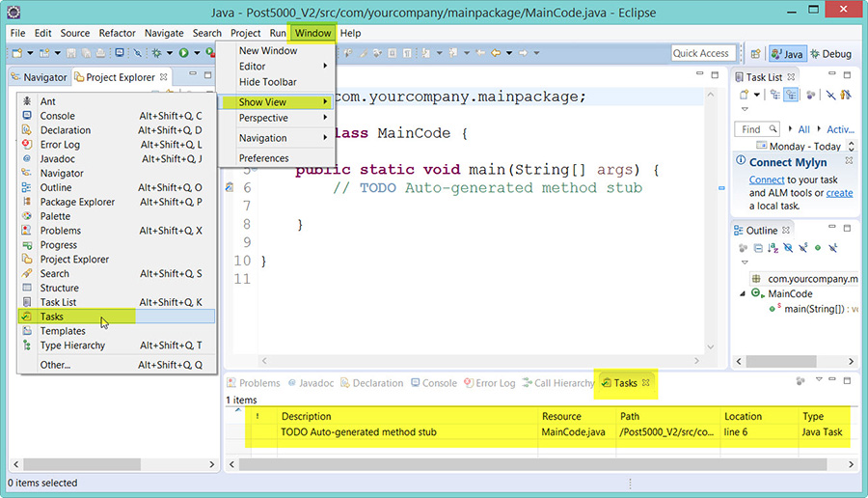Expand the Editor submenu in Window menu
Viewport: 868px width, 498px height.
click(277, 66)
